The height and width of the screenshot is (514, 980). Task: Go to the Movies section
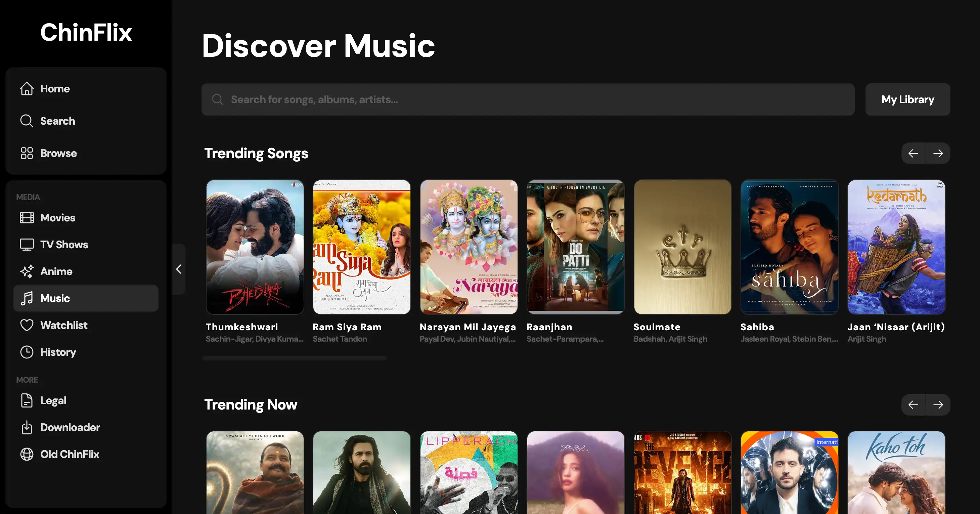coord(86,218)
